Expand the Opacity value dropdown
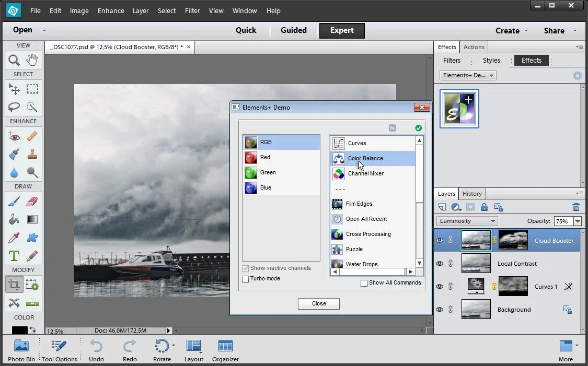The image size is (588, 366). click(x=577, y=220)
